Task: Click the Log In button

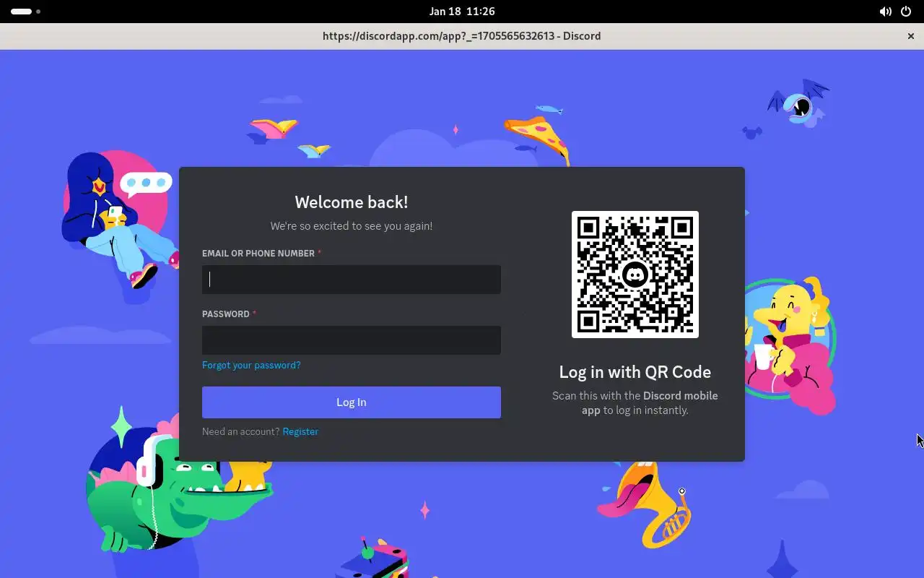Action: [351, 402]
